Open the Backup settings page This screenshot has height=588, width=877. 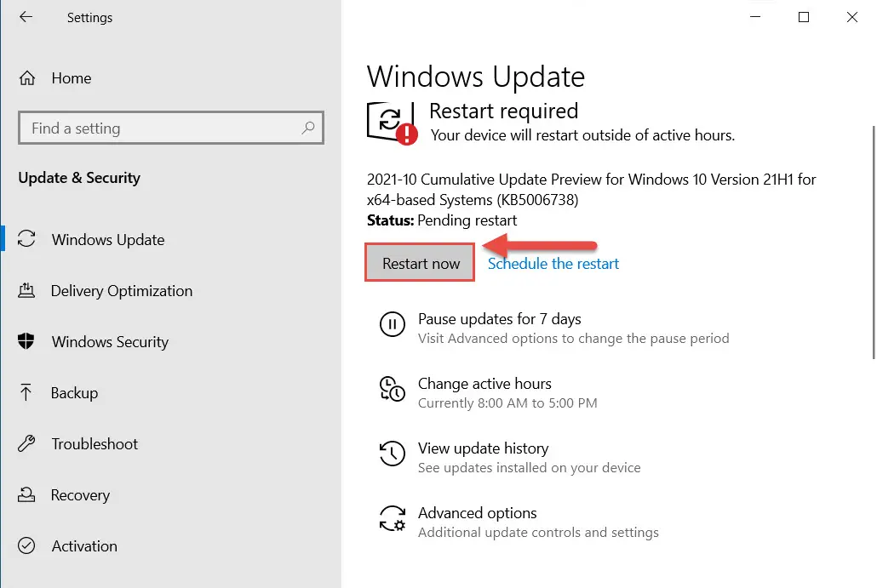[x=74, y=393]
